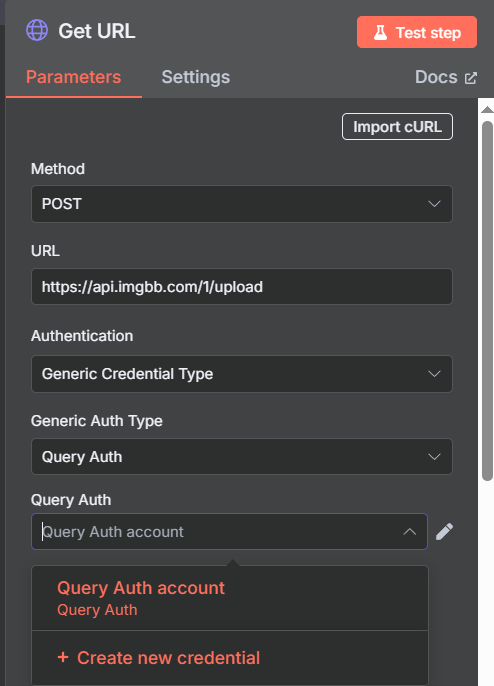Open the Generic Auth Type dropdown chevron

434,457
